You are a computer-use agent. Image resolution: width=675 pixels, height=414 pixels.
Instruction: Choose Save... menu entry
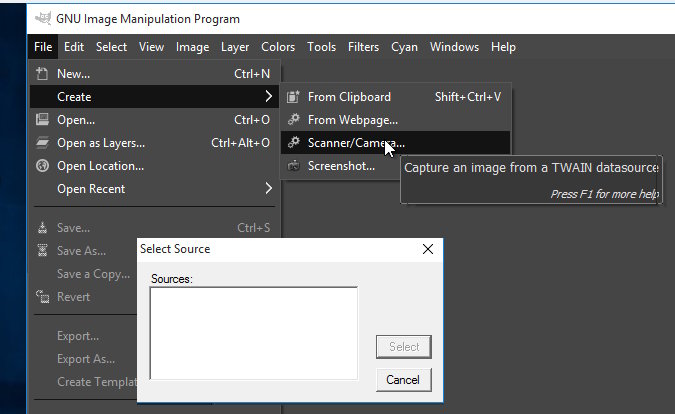[x=155, y=227]
